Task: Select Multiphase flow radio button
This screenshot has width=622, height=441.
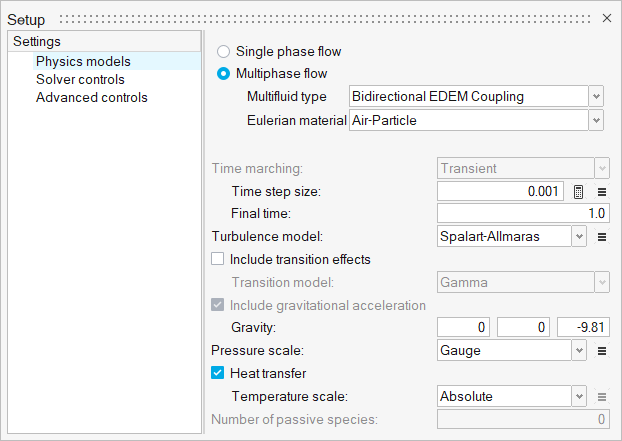Action: 223,73
